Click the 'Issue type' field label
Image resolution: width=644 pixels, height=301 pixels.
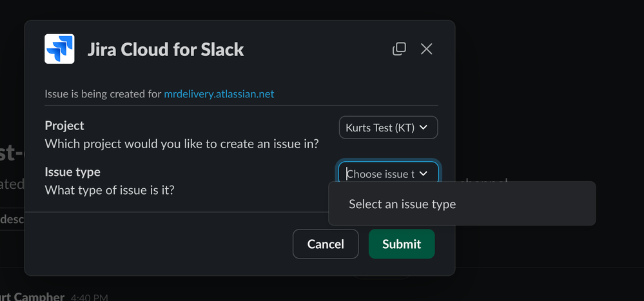tap(72, 171)
